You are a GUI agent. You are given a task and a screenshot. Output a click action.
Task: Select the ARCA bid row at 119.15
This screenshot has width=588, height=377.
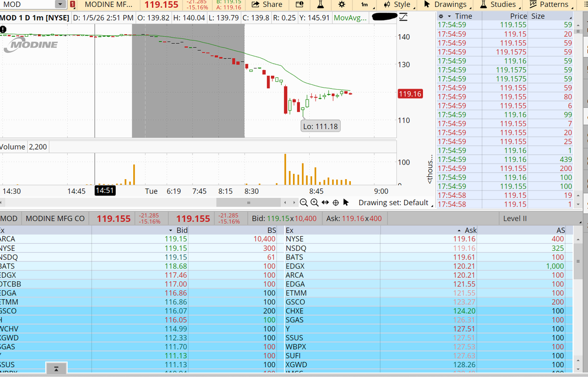(139, 239)
